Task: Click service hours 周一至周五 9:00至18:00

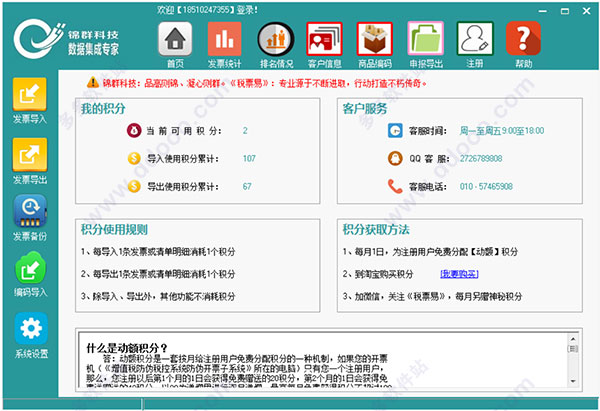Action: coord(502,131)
